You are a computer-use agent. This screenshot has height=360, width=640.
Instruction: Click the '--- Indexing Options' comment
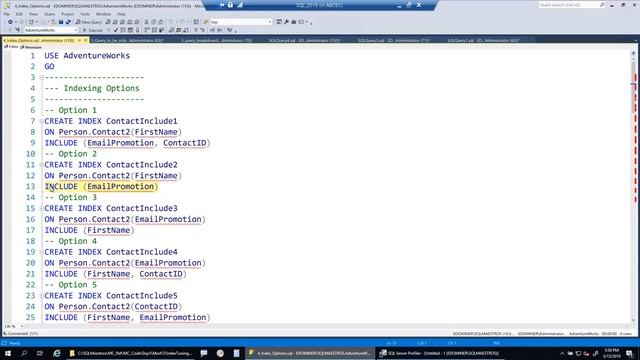point(92,88)
